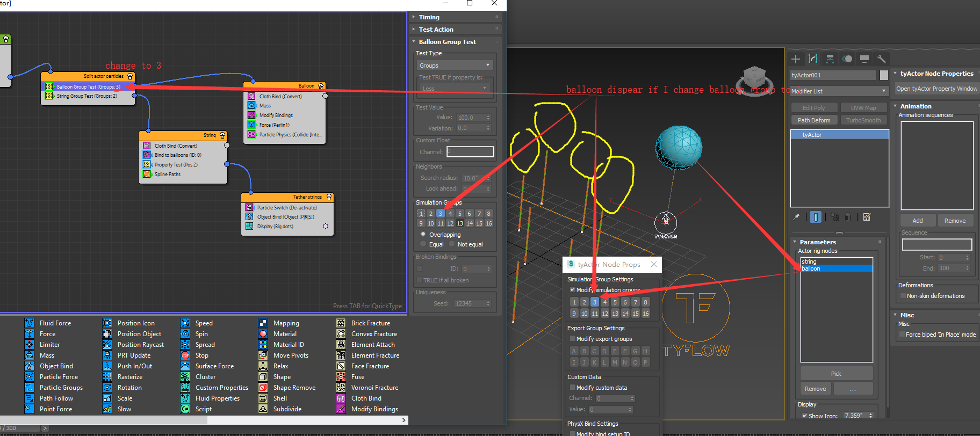Click the Script operator icon
The width and height of the screenshot is (980, 436).
point(185,409)
